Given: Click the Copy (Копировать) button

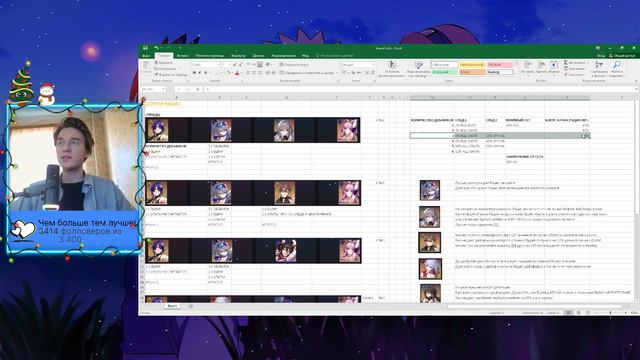Looking at the screenshot, I should coord(165,69).
